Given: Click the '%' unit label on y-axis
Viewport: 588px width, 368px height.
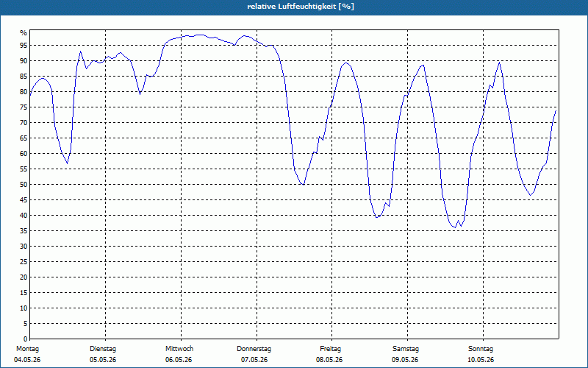Looking at the screenshot, I should [x=24, y=33].
